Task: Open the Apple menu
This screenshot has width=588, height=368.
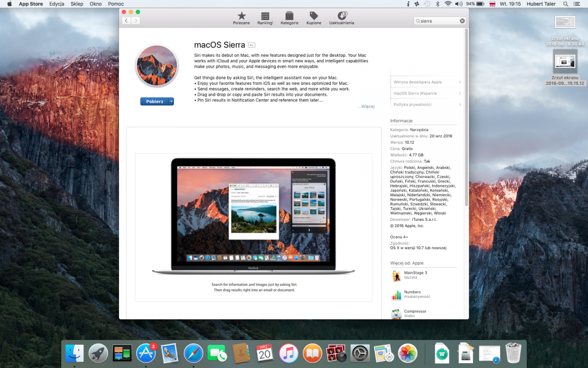Action: (x=9, y=4)
